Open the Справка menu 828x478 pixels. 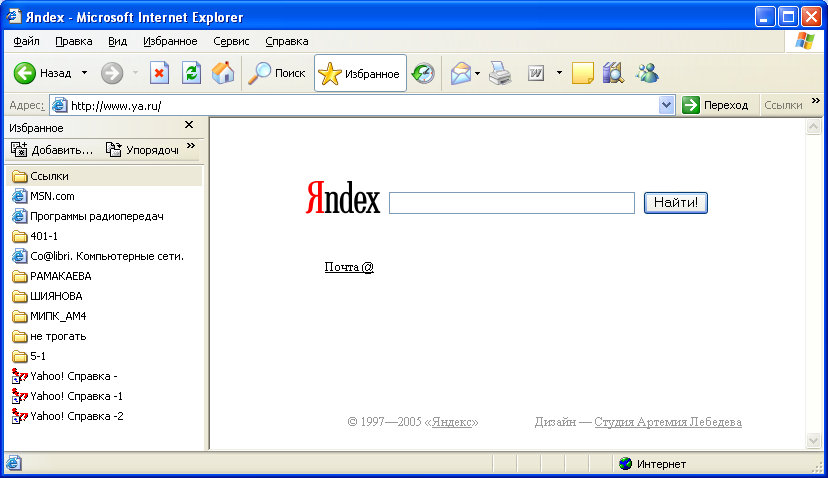point(287,41)
